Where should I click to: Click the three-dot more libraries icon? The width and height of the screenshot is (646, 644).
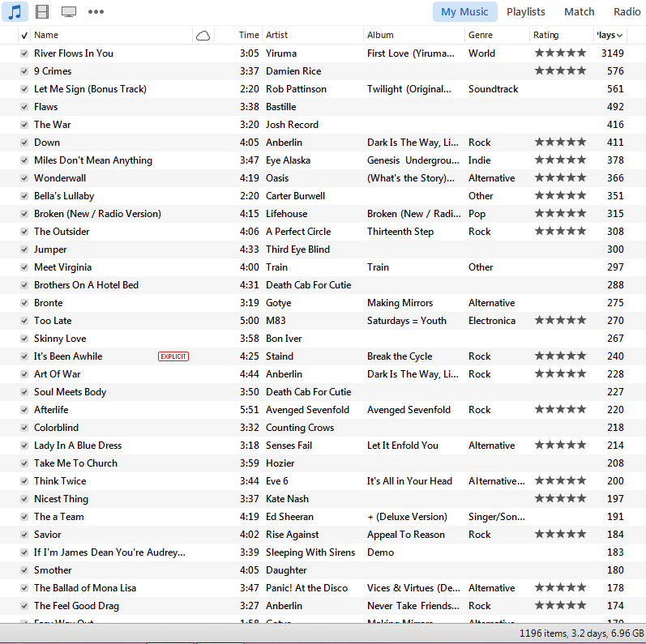click(x=96, y=11)
